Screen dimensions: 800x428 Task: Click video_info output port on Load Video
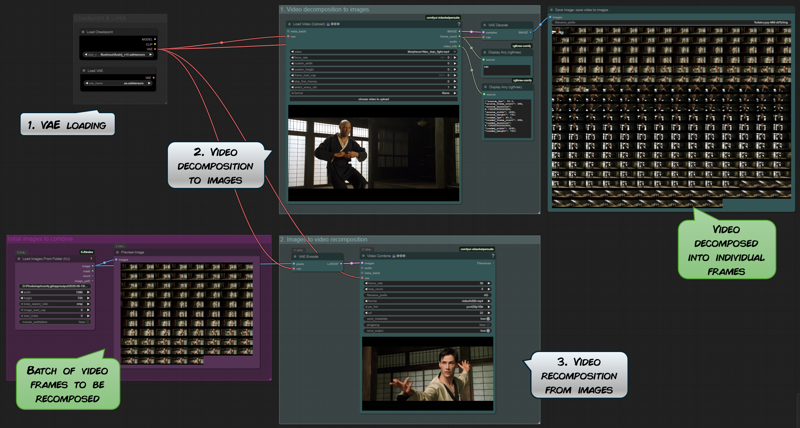click(459, 46)
